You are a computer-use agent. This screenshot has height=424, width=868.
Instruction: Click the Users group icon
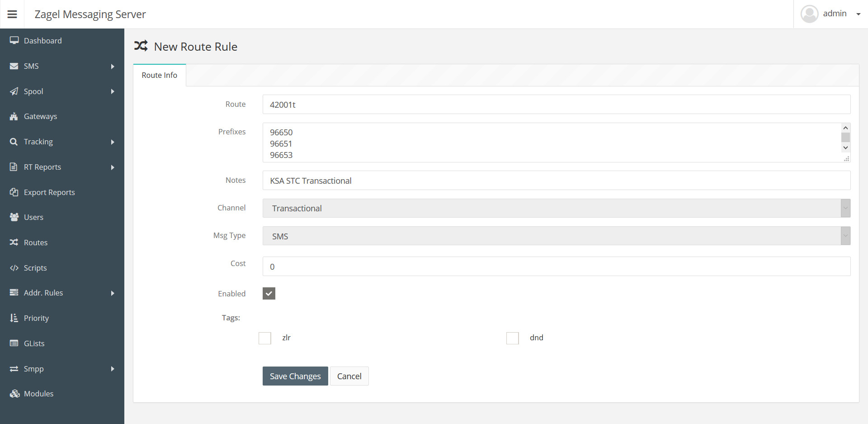pyautogui.click(x=14, y=217)
